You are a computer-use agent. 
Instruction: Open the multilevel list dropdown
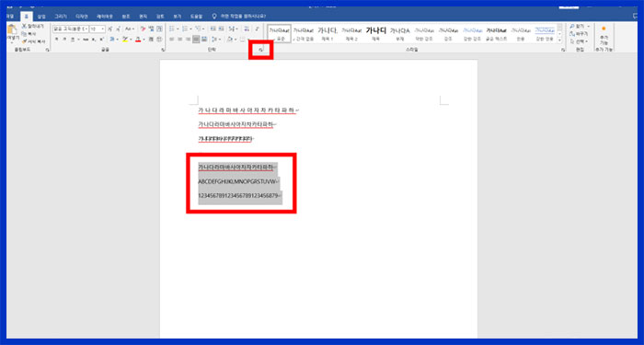203,29
